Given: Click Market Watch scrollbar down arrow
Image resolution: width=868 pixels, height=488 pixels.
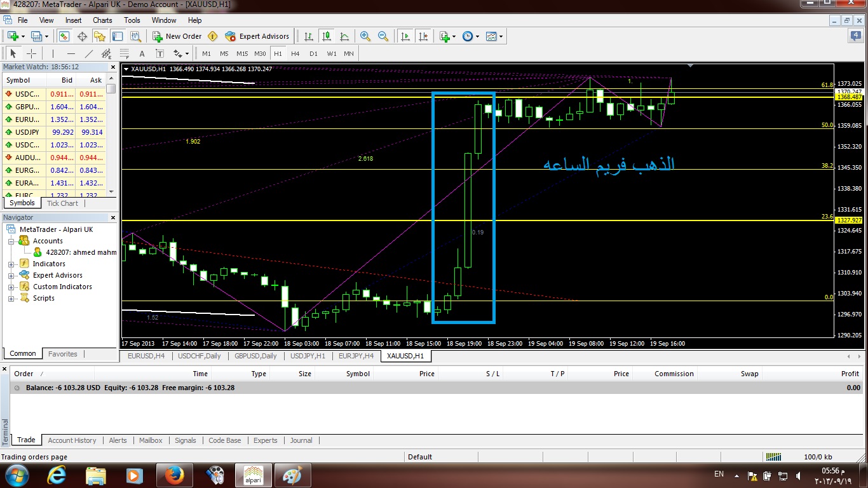Looking at the screenshot, I should 111,191.
